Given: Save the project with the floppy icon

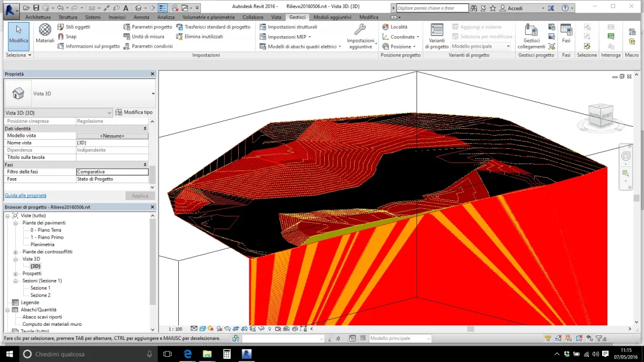Looking at the screenshot, I should pyautogui.click(x=36, y=8).
